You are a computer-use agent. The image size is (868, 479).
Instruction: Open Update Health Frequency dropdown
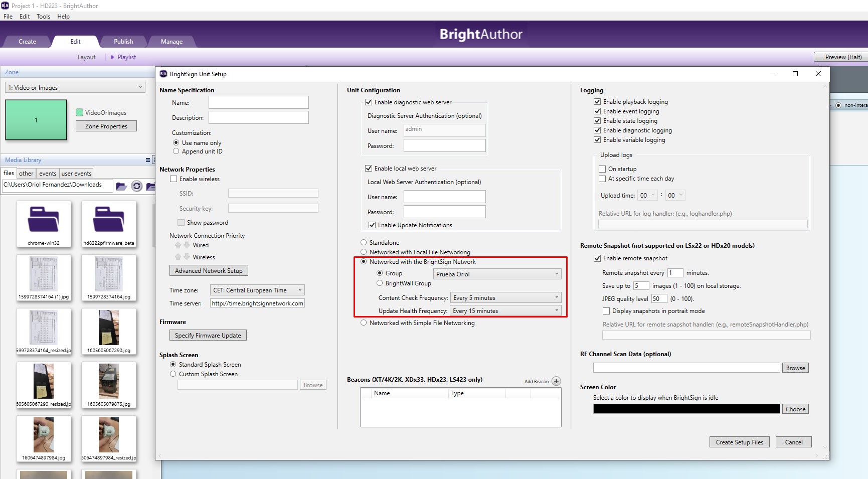506,311
